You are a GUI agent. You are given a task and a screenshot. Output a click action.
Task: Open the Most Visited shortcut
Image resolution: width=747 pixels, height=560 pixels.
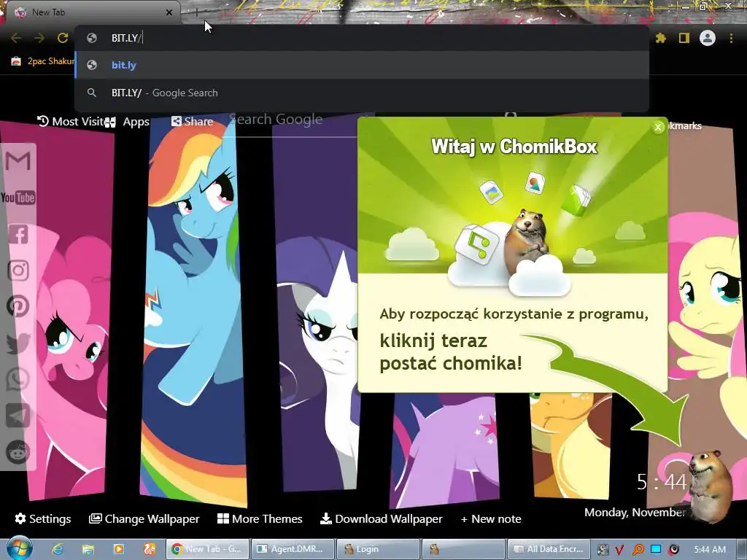pyautogui.click(x=71, y=122)
